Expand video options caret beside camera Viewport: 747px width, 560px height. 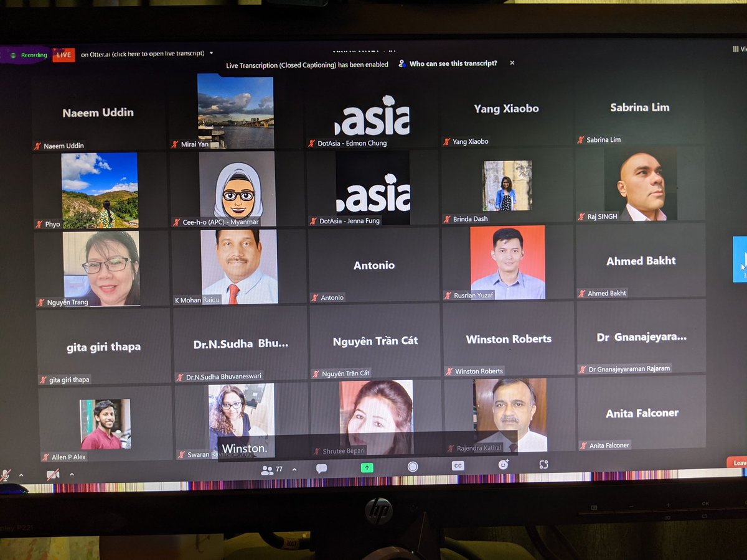point(71,474)
